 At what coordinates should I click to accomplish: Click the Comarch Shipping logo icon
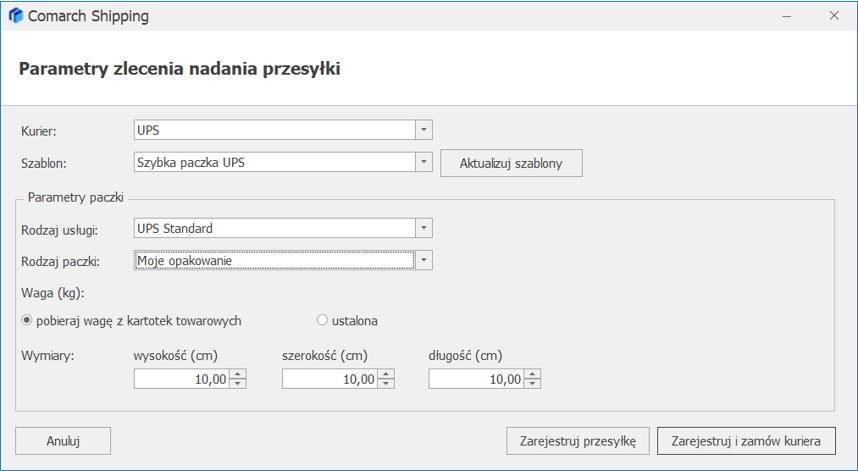(15, 16)
